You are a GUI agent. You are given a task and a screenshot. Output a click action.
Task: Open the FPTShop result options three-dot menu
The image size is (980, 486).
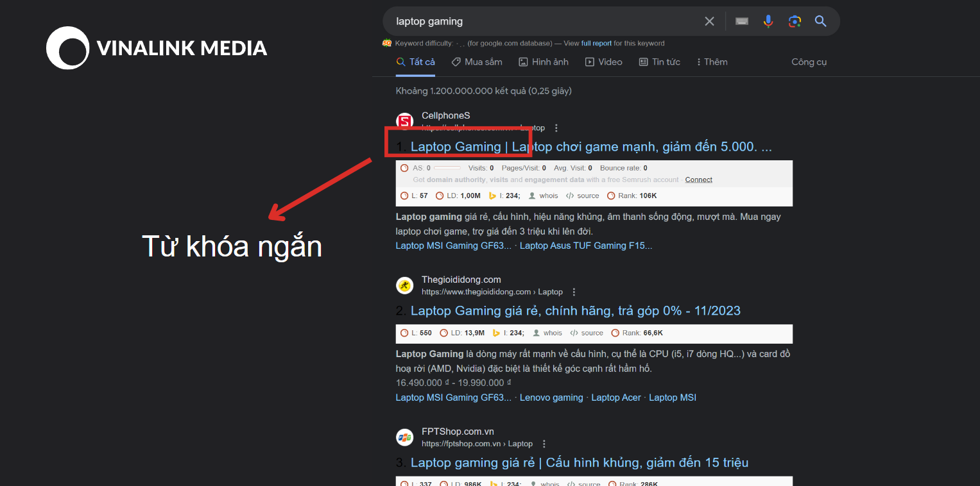click(544, 444)
